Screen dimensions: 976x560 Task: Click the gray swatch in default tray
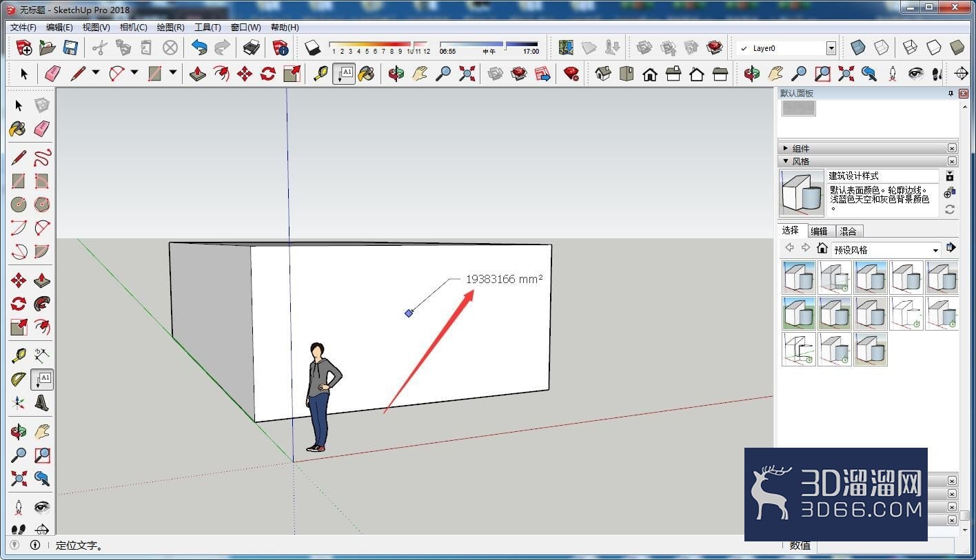pos(798,108)
